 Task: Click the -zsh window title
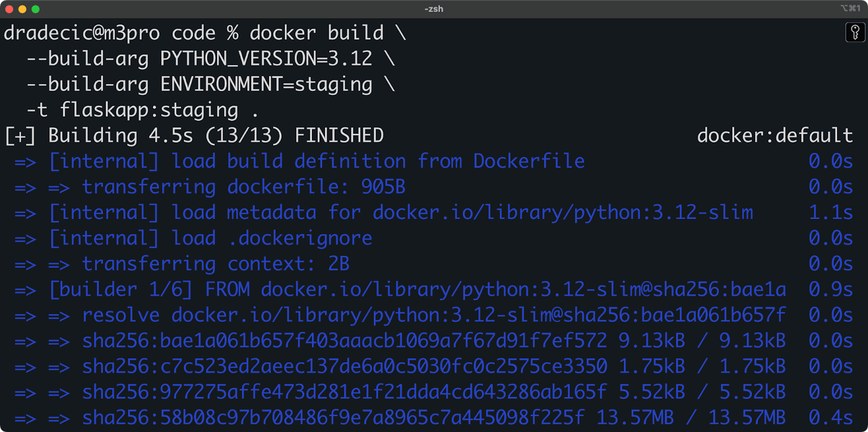point(433,9)
